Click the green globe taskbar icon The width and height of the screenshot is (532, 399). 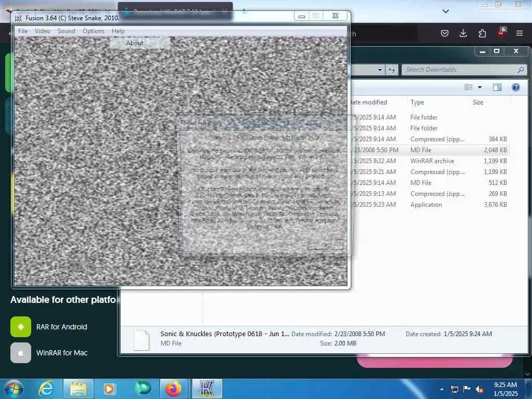coord(143,389)
